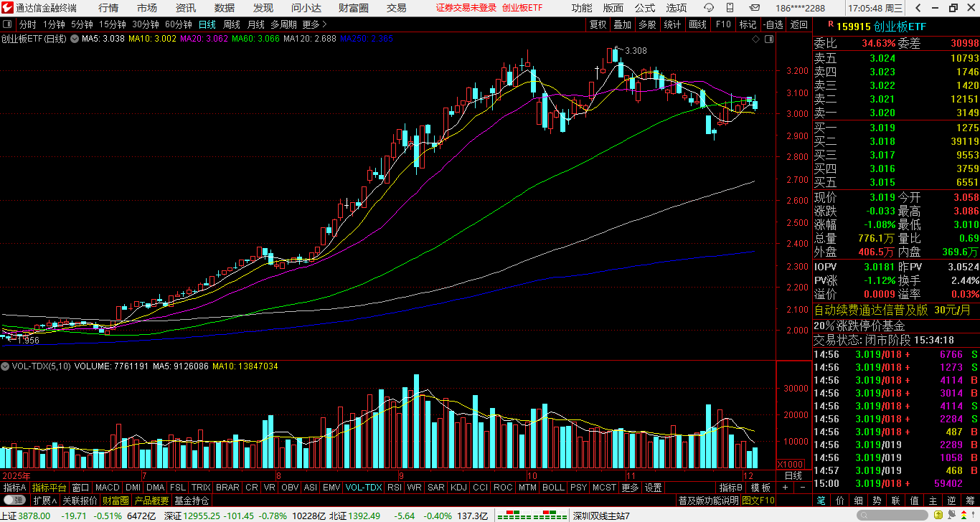Expand the 更多 period options
980x522 pixels.
coord(314,24)
